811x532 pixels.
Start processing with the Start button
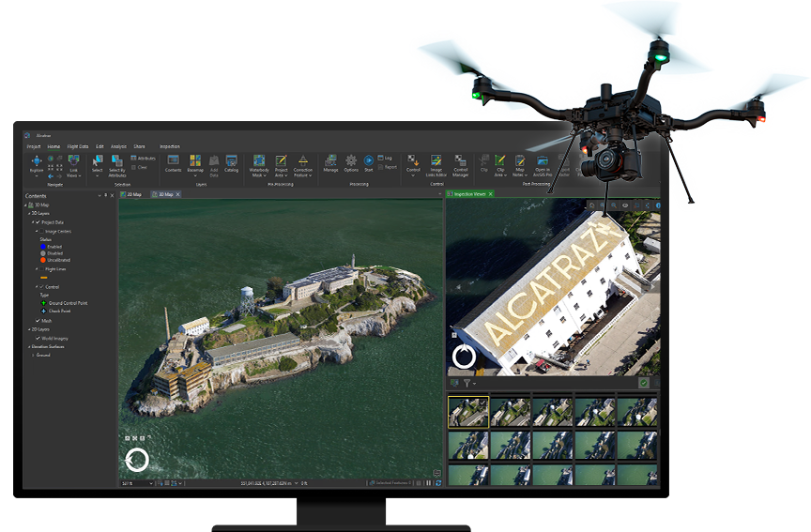tap(369, 163)
